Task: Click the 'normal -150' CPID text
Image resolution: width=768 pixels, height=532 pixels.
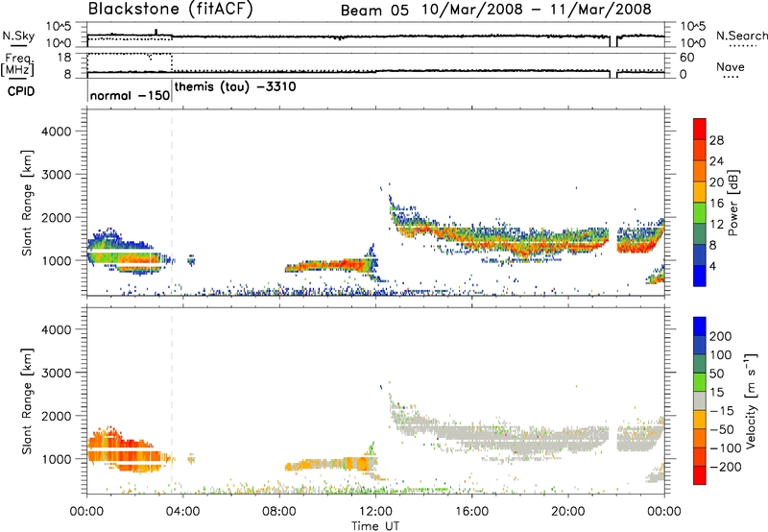Action: pos(130,95)
